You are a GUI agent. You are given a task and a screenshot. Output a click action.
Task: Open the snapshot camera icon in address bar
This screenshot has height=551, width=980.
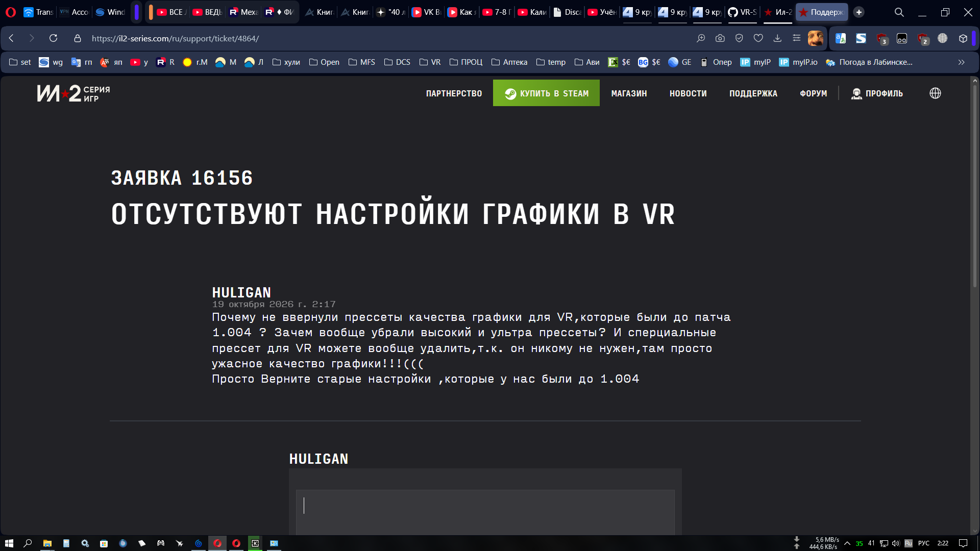pos(720,38)
